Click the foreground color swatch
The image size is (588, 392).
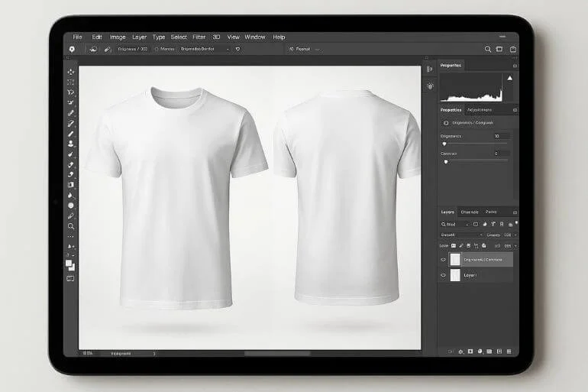[x=69, y=264]
